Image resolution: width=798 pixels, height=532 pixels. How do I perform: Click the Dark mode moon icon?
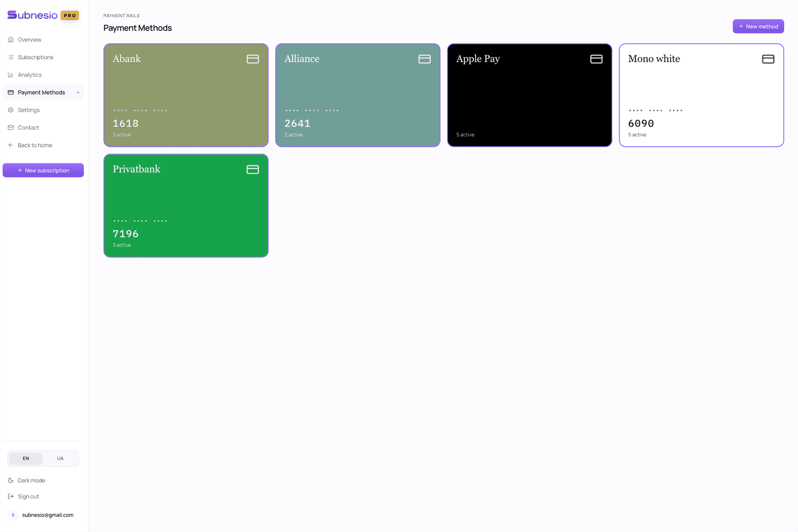[x=11, y=481]
